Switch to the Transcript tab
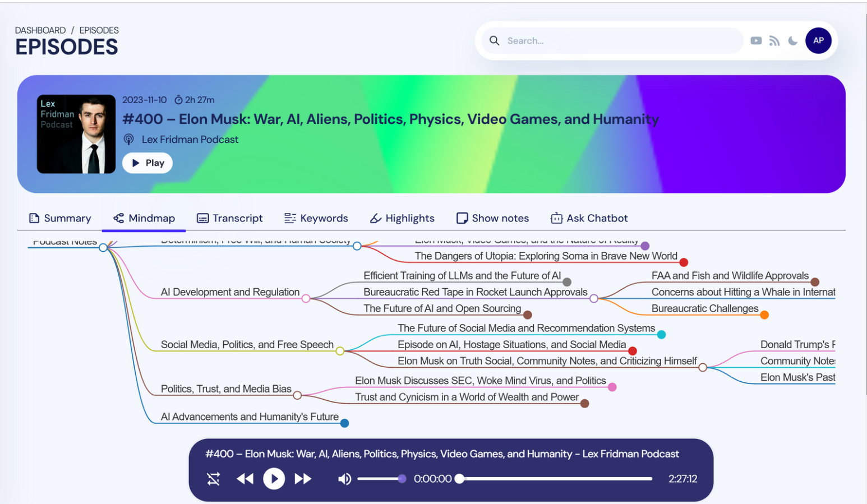This screenshot has width=867, height=504. coord(230,218)
